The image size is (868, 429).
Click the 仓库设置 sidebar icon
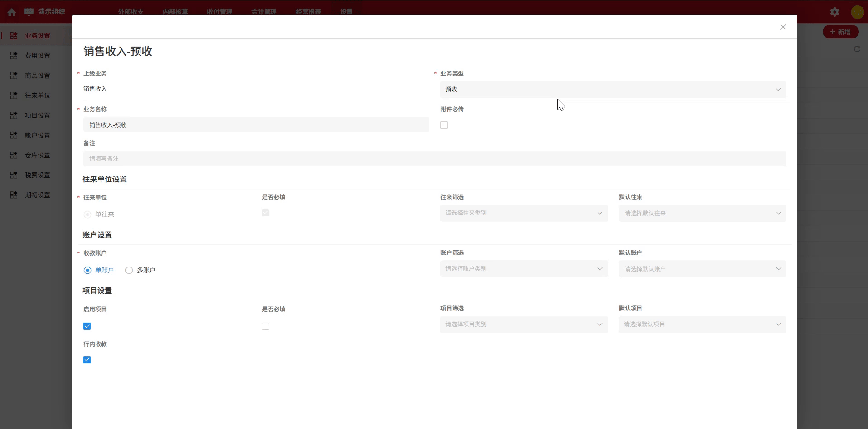pos(14,155)
